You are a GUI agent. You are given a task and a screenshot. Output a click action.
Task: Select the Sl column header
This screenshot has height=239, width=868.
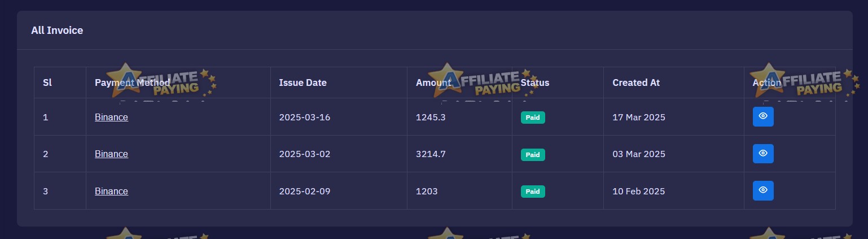(47, 82)
